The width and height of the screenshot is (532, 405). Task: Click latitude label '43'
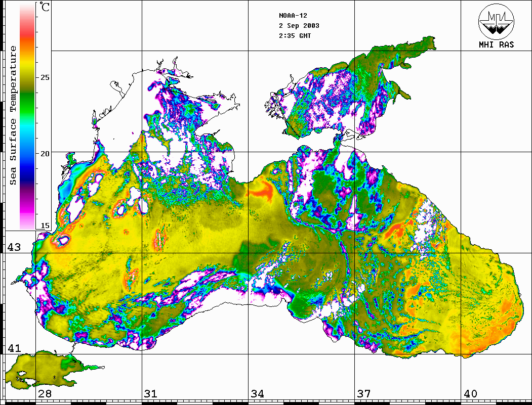14,247
